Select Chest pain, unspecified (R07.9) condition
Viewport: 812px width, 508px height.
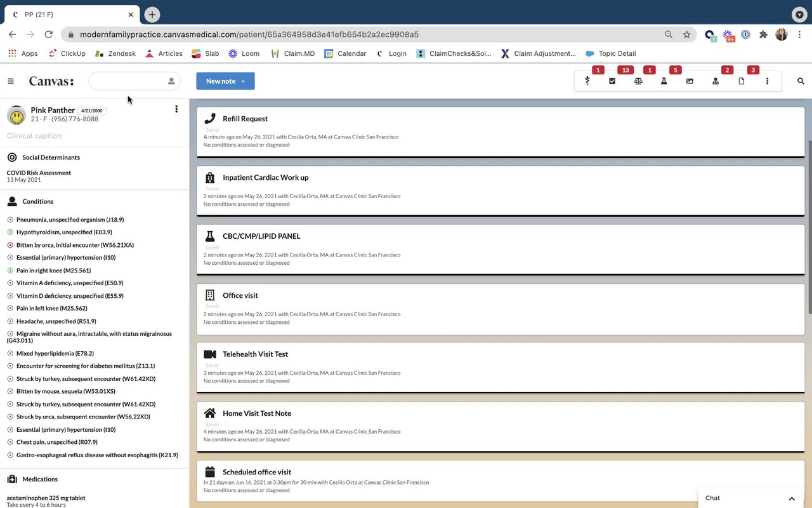pyautogui.click(x=56, y=443)
